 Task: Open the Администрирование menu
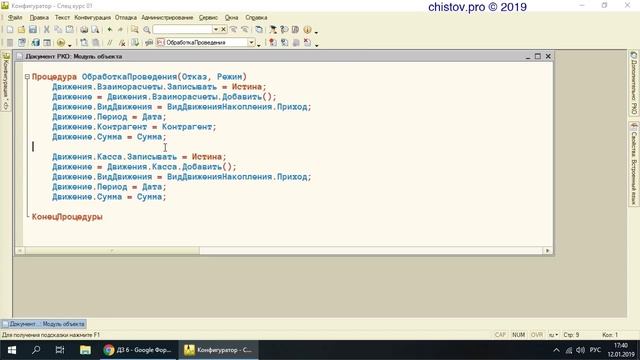tap(167, 18)
